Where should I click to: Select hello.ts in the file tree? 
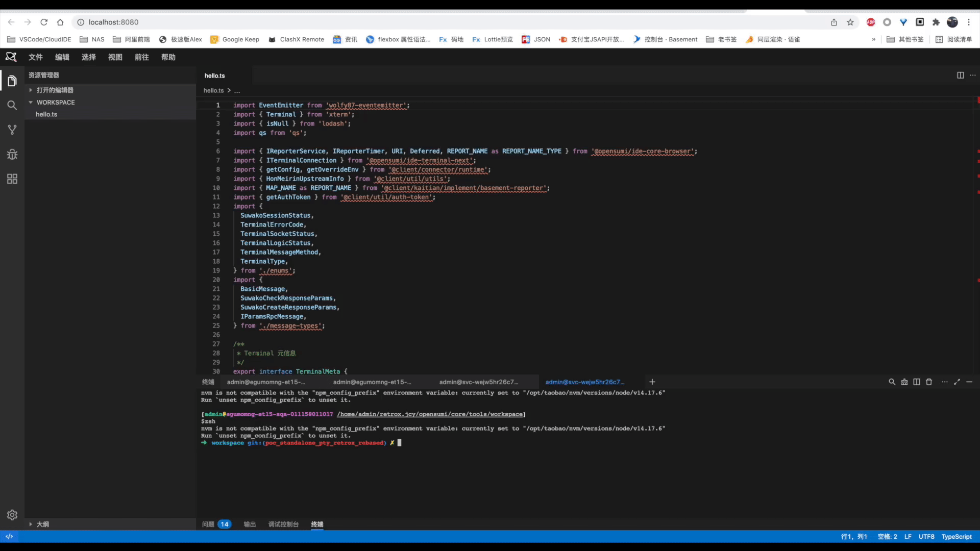tap(46, 114)
